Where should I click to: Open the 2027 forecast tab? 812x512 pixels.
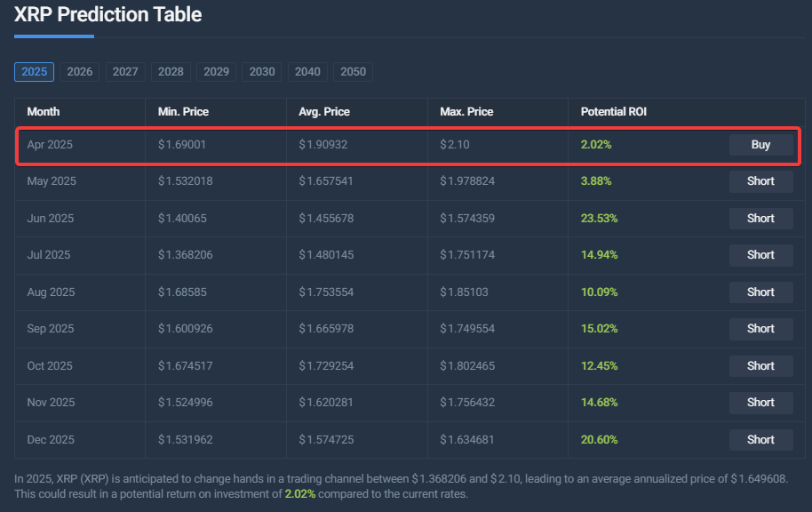124,72
